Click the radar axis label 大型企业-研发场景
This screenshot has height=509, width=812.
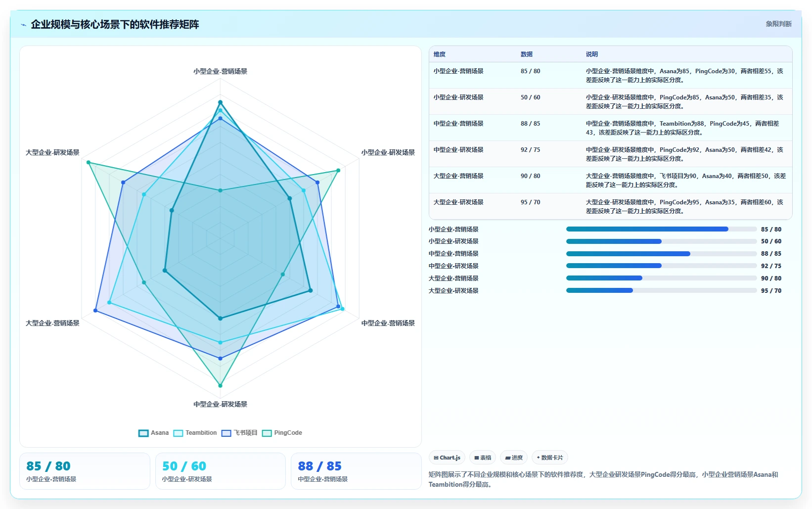pyautogui.click(x=52, y=152)
